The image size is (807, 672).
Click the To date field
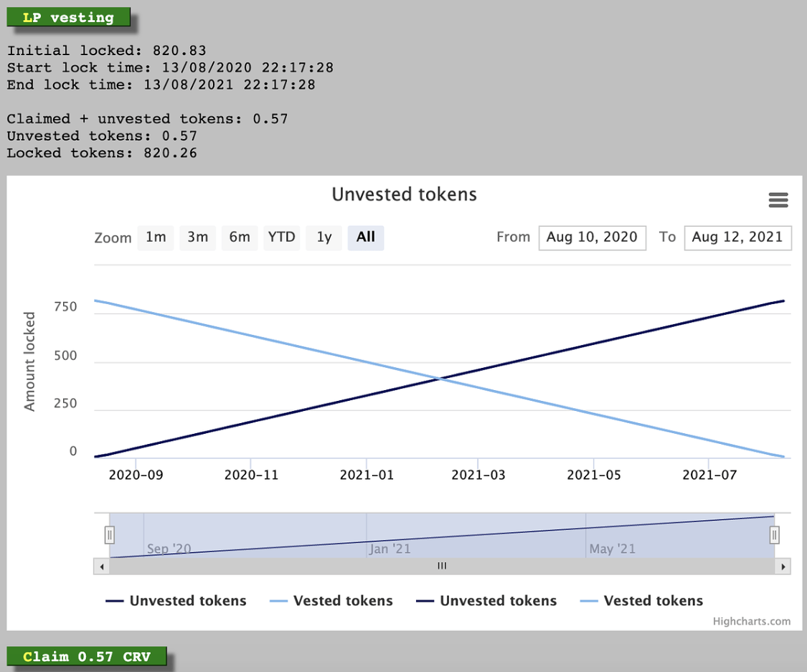(x=737, y=237)
